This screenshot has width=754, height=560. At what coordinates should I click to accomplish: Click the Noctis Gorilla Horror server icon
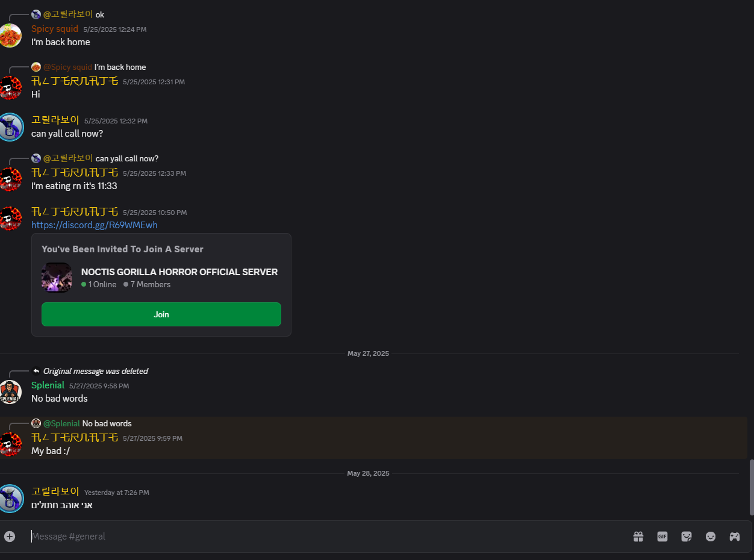click(x=57, y=278)
